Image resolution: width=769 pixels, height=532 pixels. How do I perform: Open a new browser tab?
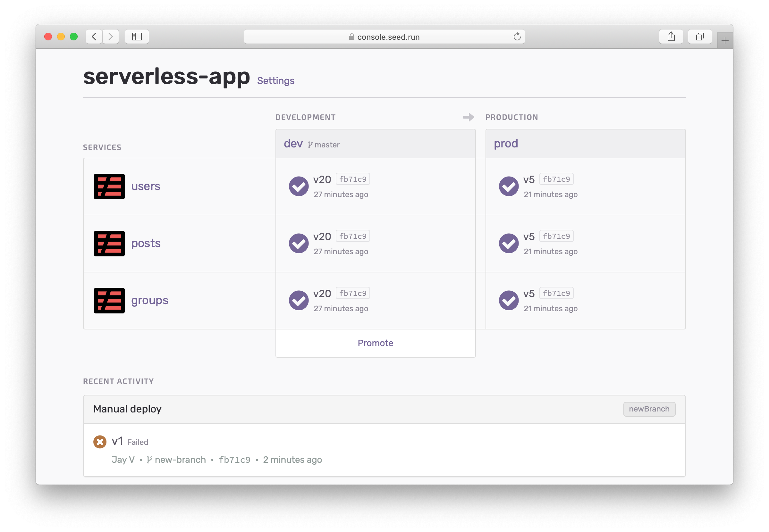coord(725,41)
